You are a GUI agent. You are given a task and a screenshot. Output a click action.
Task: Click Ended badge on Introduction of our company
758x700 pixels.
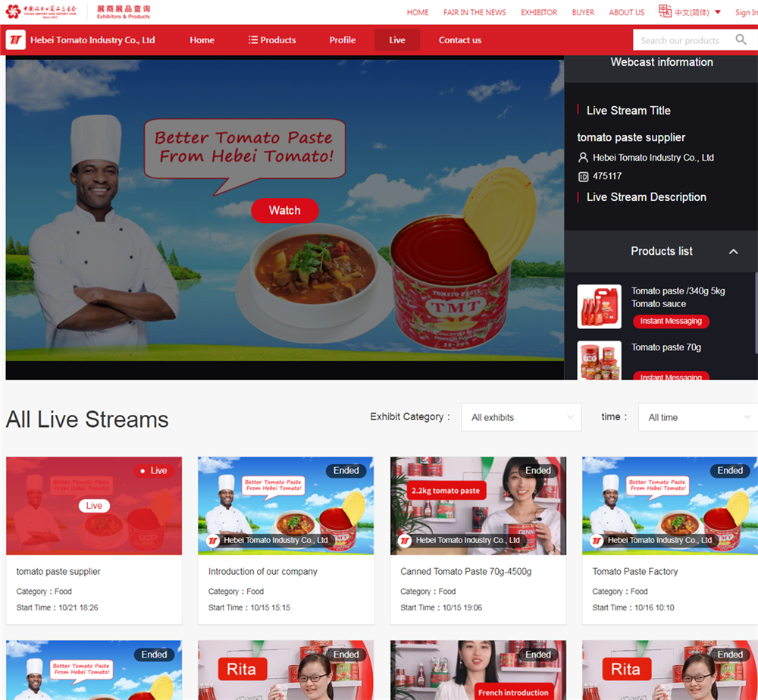click(346, 471)
